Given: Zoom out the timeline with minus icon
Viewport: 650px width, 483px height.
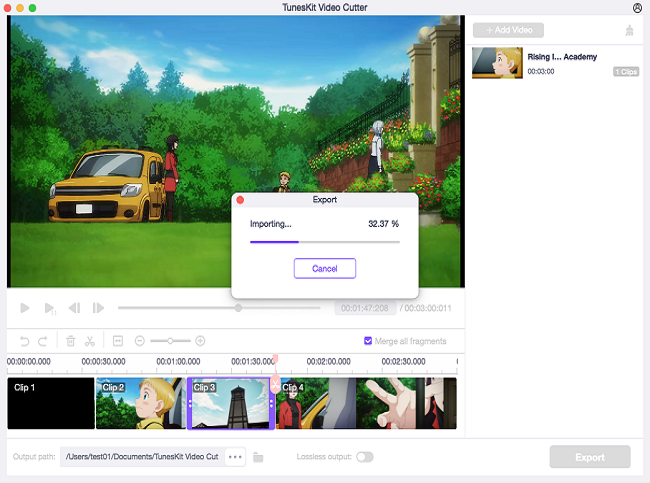Looking at the screenshot, I should [x=140, y=341].
